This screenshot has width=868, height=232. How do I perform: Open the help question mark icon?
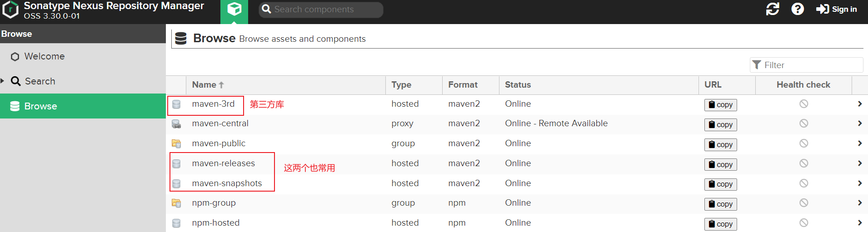coord(798,9)
